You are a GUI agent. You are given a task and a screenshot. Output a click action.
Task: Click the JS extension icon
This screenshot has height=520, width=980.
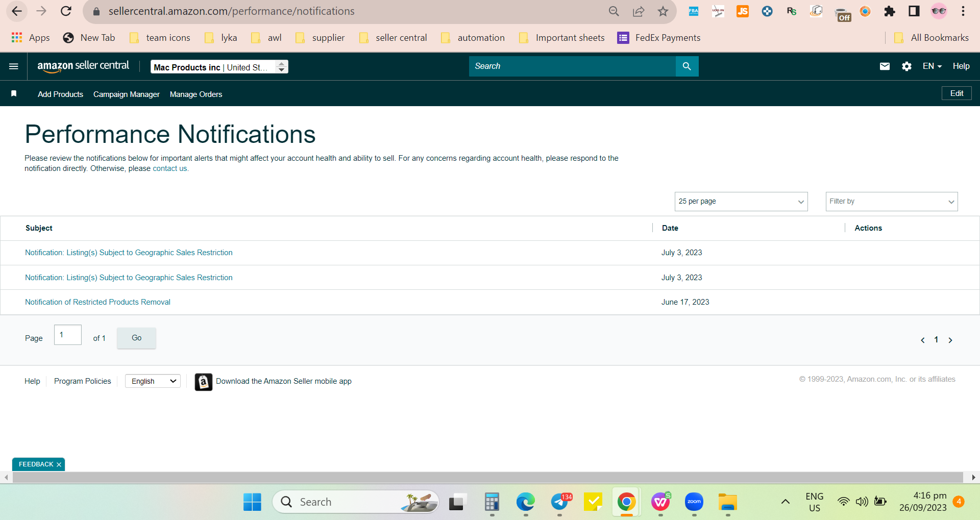point(742,11)
